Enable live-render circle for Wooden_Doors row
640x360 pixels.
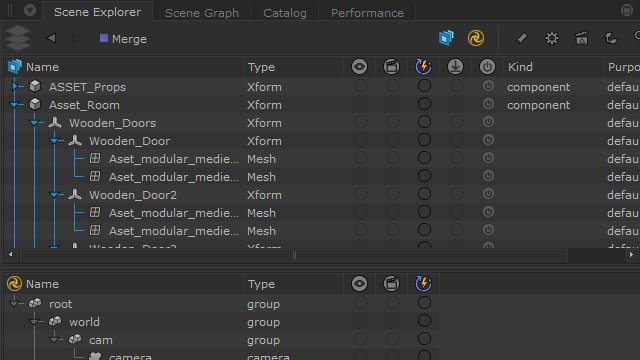(x=424, y=122)
